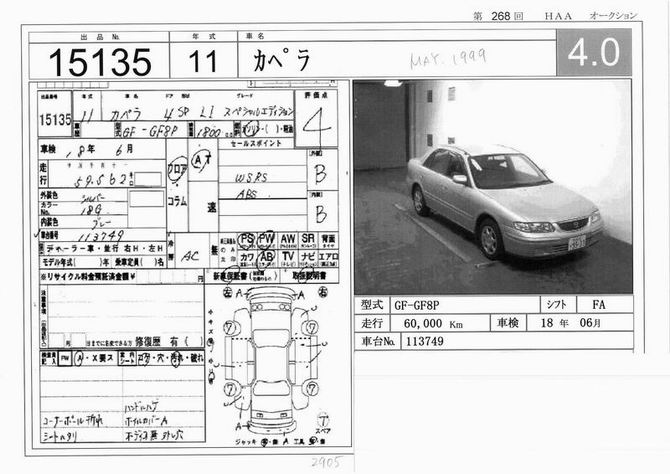Image resolution: width=670 pixels, height=474 pixels.
Task: Click the AW equipment box
Action: (288, 240)
